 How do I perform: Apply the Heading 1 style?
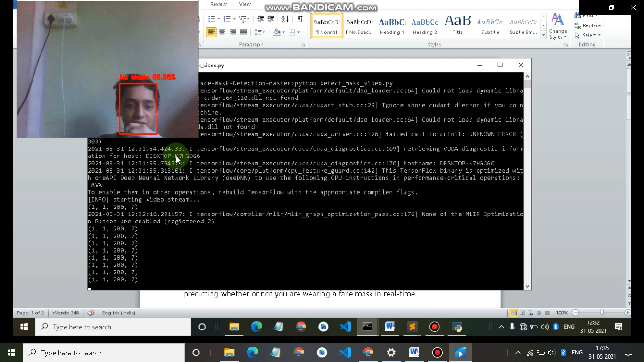click(x=392, y=26)
